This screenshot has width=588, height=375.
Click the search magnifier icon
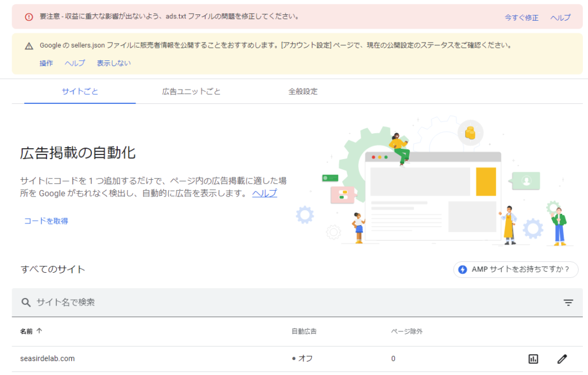(x=26, y=302)
